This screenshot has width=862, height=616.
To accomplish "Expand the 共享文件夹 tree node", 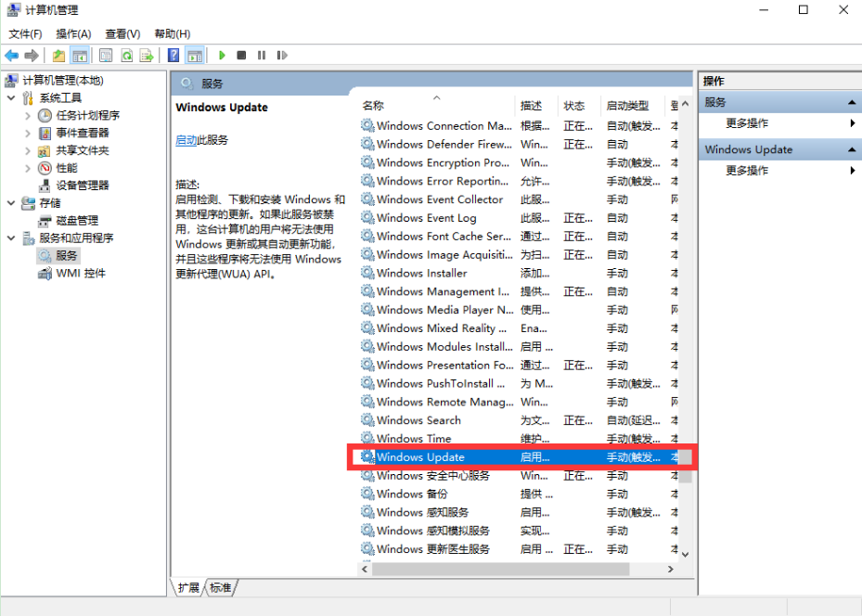I will pyautogui.click(x=28, y=150).
